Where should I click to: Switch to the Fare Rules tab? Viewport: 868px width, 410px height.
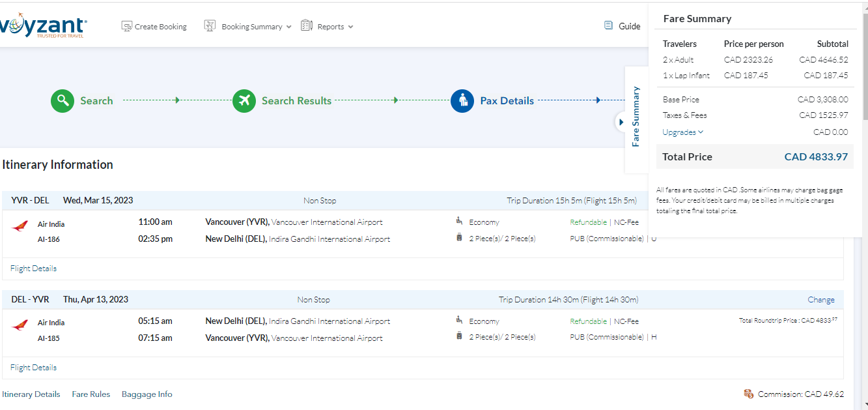[91, 394]
